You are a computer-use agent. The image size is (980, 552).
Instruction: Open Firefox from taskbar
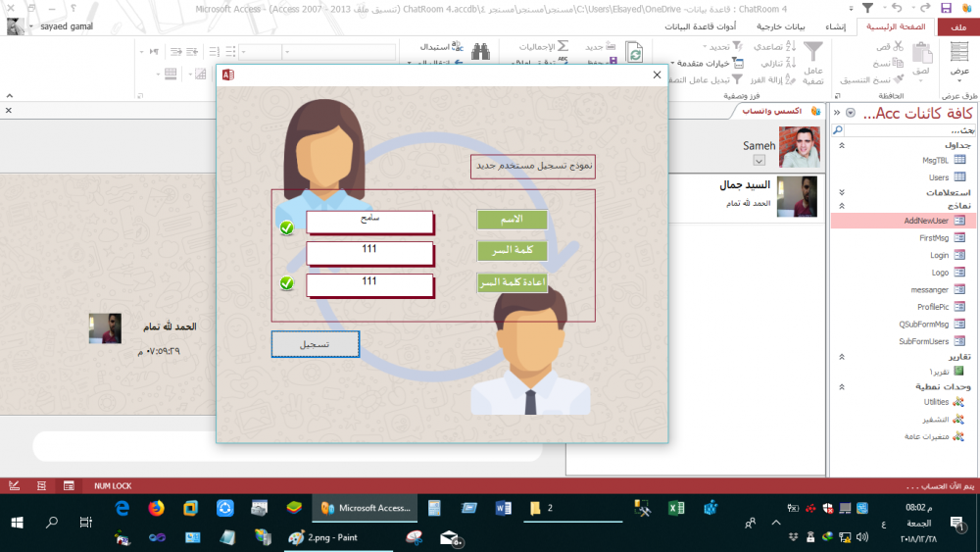click(x=156, y=508)
